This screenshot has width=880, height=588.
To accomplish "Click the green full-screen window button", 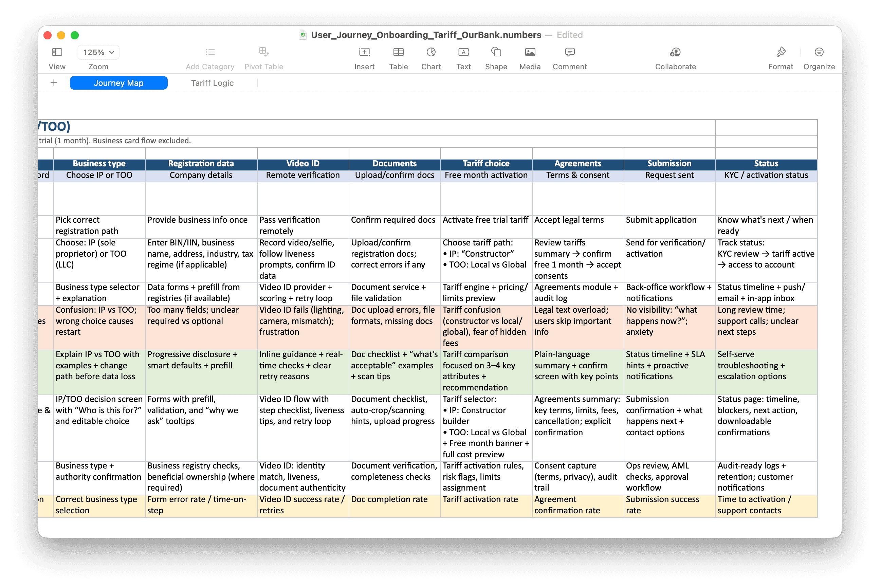I will coord(75,35).
